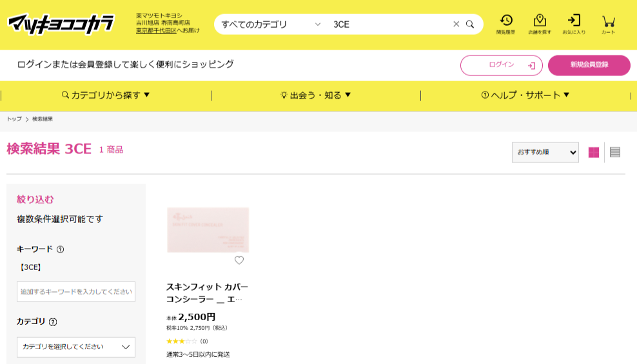637x364 pixels.
Task: Open the store finder icon
Action: coord(540,24)
